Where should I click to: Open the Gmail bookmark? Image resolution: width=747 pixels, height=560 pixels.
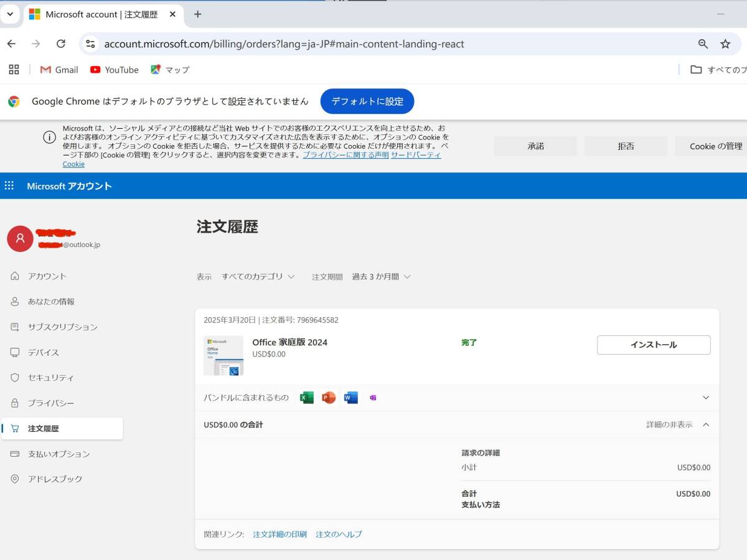coord(59,70)
